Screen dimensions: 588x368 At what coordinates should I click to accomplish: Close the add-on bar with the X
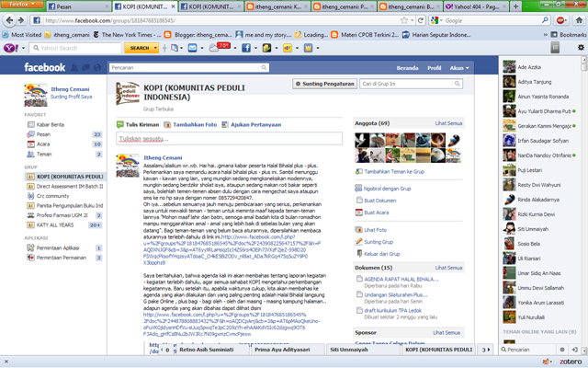pyautogui.click(x=6, y=362)
